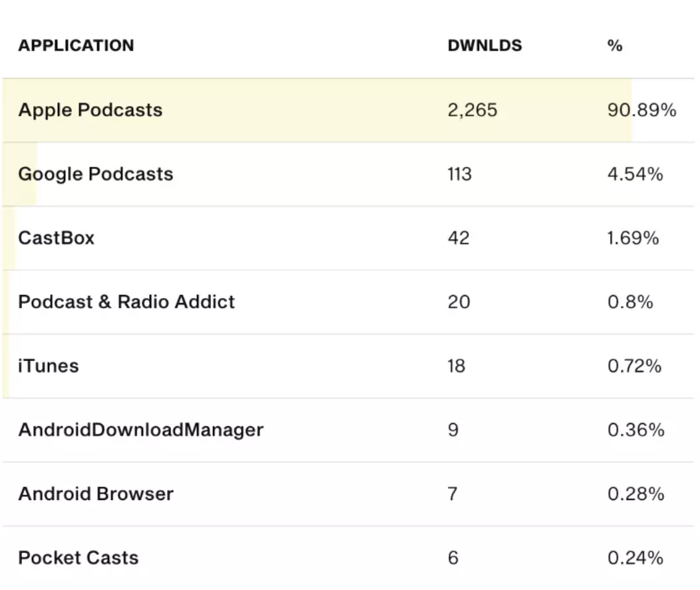Select the Android Browser row name

coord(96,494)
